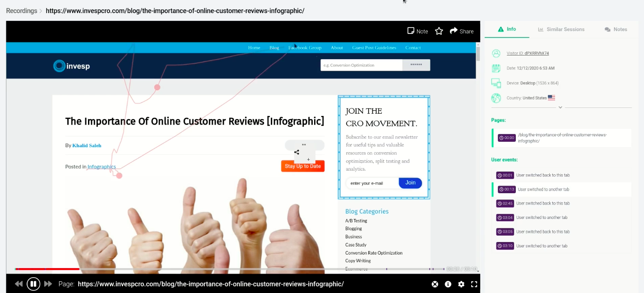Show recording info icon in player bar
Image resolution: width=644 pixels, height=293 pixels.
(x=448, y=284)
